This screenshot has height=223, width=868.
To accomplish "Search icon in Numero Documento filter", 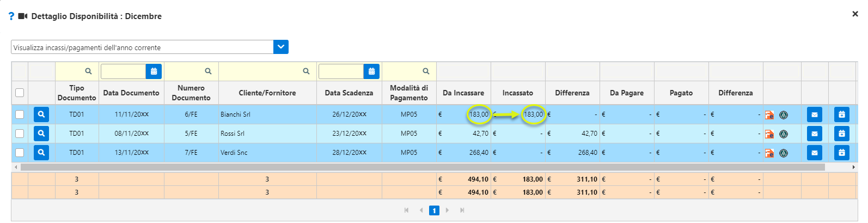I will pyautogui.click(x=208, y=71).
